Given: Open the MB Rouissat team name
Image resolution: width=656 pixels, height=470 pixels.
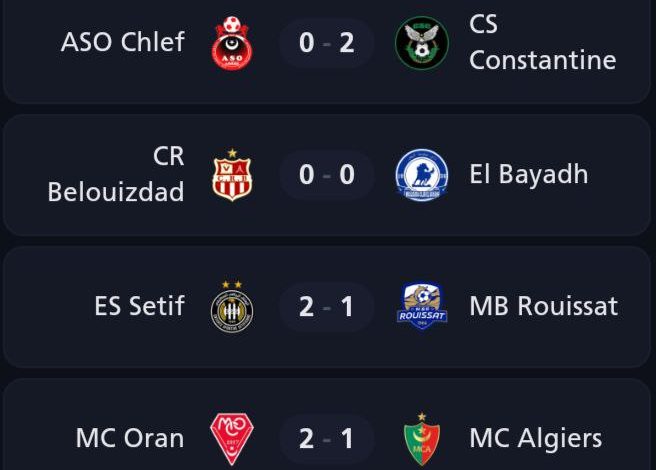Looking at the screenshot, I should tap(543, 306).
